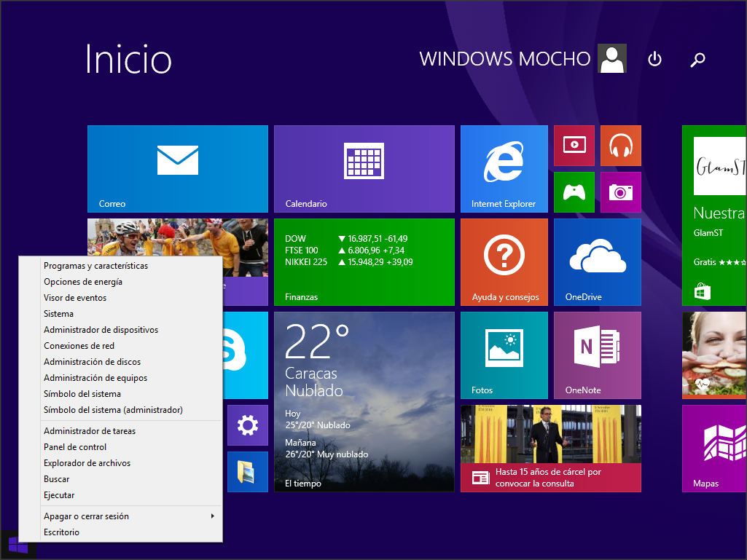Open the sports photo tile with cyclist

pos(178,237)
